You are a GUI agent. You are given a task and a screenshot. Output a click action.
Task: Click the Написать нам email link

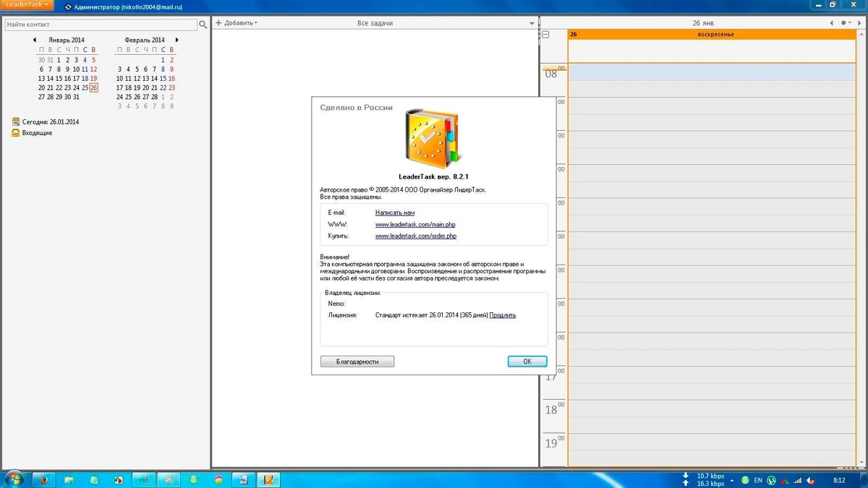coord(395,213)
